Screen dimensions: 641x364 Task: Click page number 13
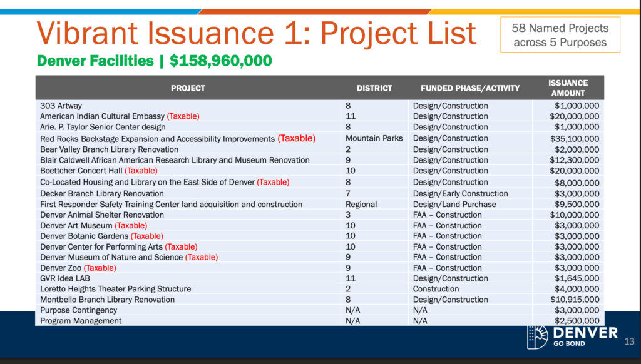(x=628, y=341)
